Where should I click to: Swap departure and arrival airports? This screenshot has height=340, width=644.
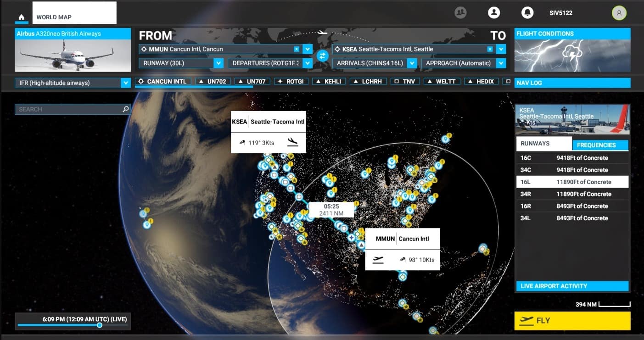(x=322, y=56)
